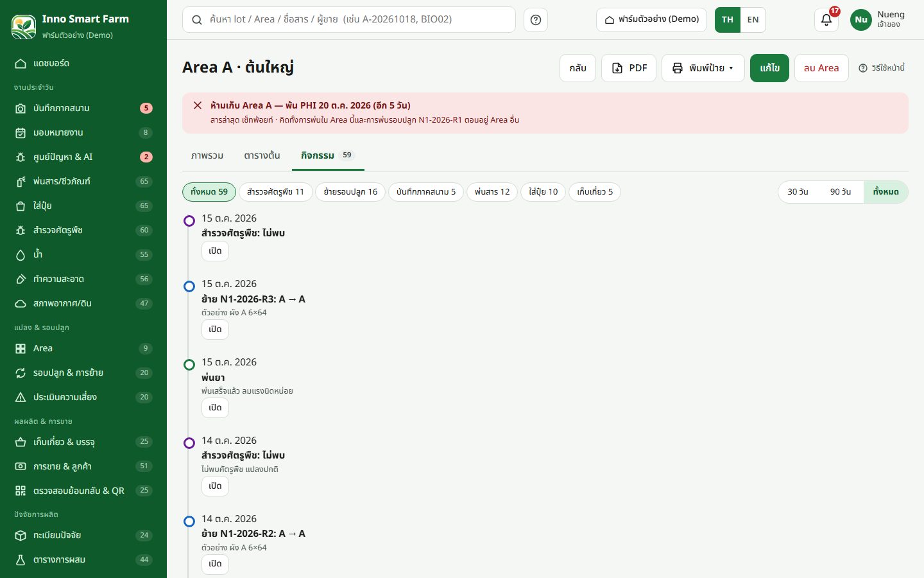Viewport: 924px width, 578px height.
Task: Switch language to TH
Action: tap(728, 20)
